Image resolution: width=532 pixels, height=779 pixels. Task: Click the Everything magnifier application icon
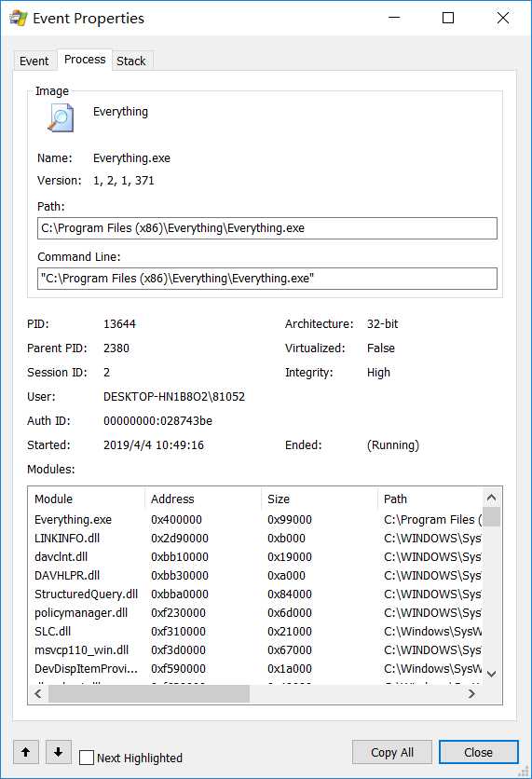61,117
